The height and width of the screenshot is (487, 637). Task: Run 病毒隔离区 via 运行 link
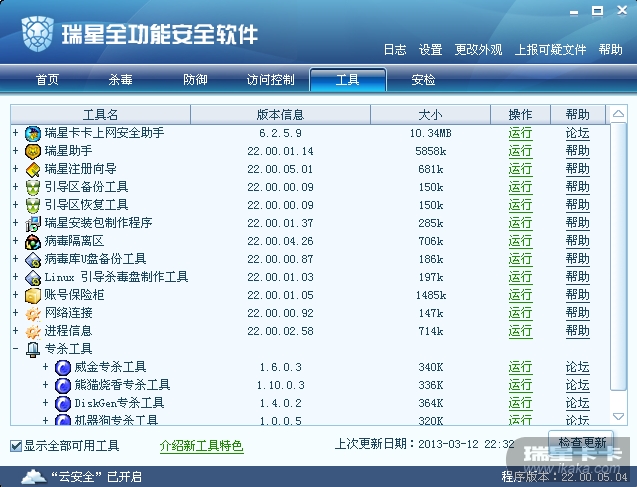pos(520,241)
